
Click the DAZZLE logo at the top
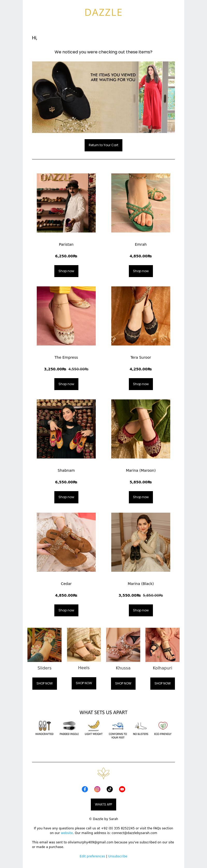(103, 12)
